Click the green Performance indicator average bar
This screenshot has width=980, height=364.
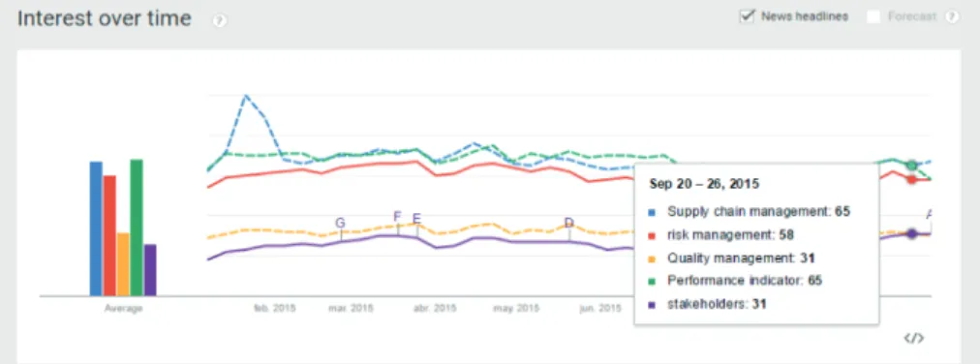pyautogui.click(x=137, y=227)
